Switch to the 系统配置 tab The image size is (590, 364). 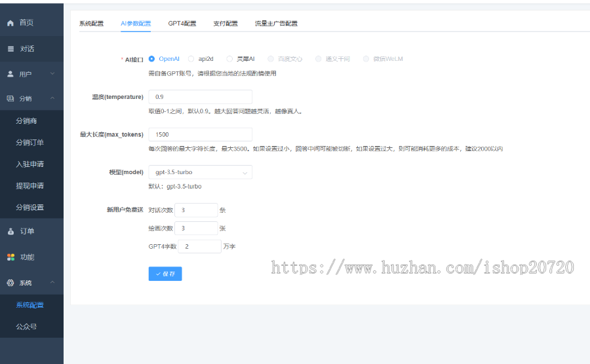click(91, 24)
